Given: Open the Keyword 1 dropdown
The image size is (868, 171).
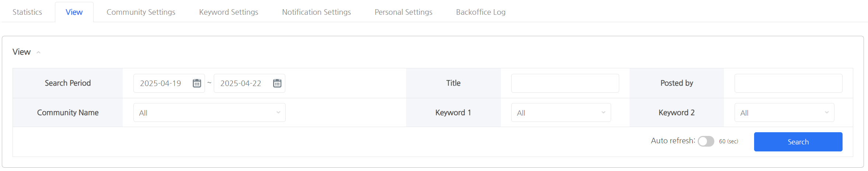Looking at the screenshot, I should [x=561, y=113].
